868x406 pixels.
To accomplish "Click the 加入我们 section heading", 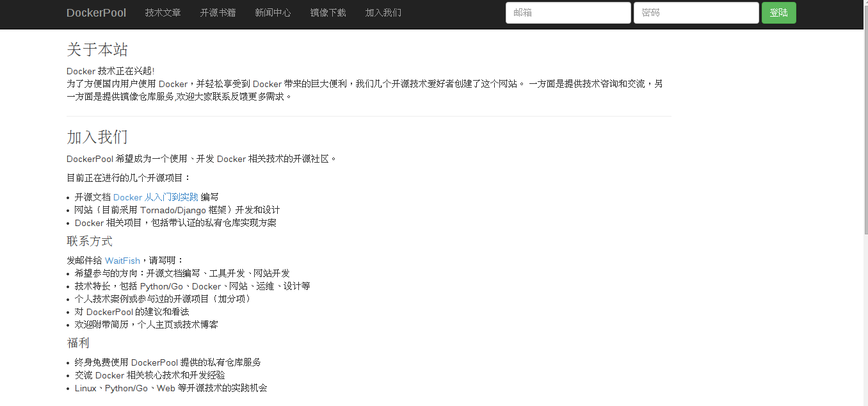I will coord(97,137).
